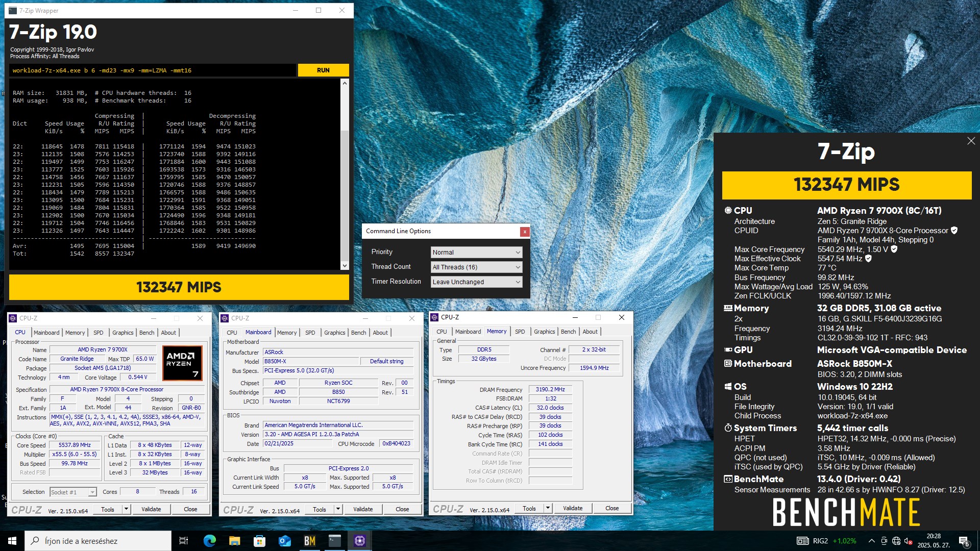Click the taskbar clock showing 20:28
Viewport: 980px width, 551px height.
pyautogui.click(x=934, y=541)
